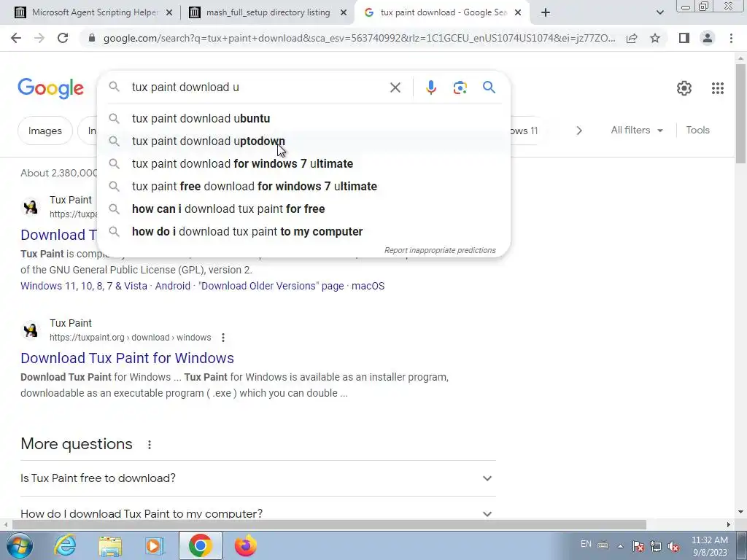
Task: Click the blue search magnifier button
Action: coord(489,87)
